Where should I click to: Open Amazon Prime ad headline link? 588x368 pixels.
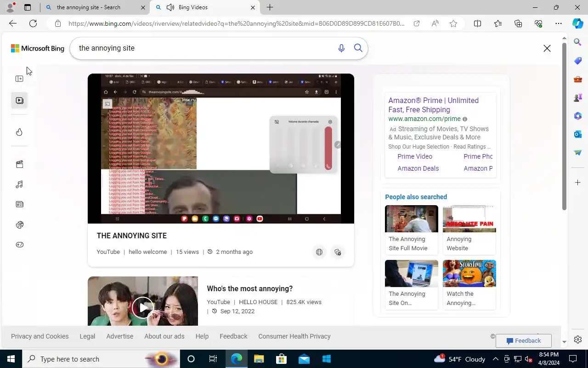(434, 105)
